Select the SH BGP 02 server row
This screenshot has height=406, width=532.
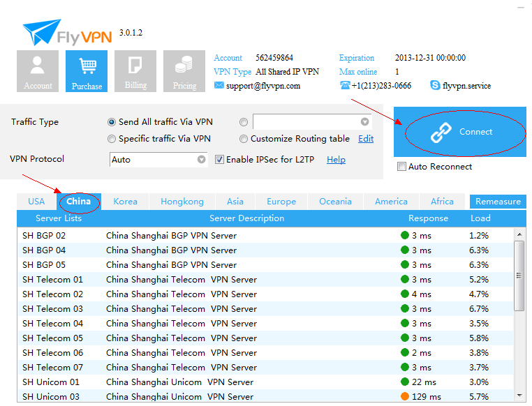(265, 235)
